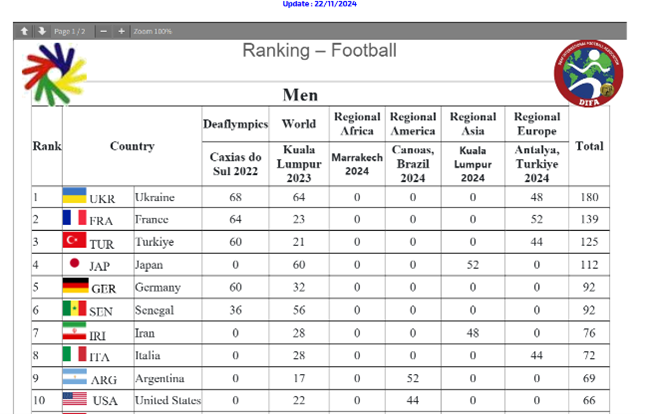Screen dimensions: 645x414
Task: Click the Senegal flag icon
Action: 75,310
